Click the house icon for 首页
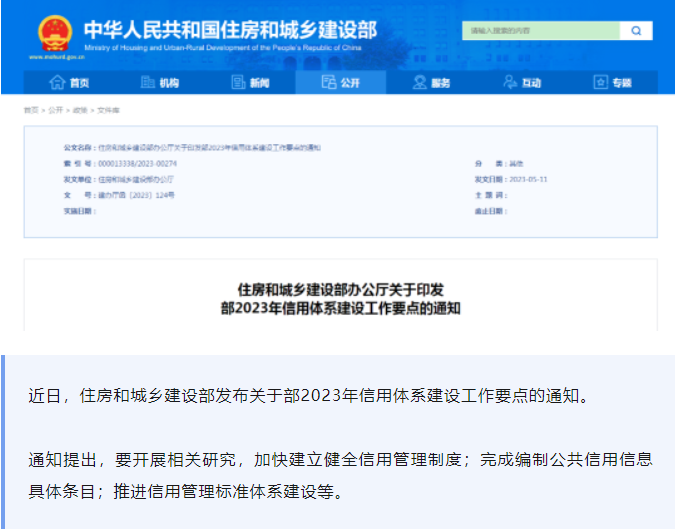Image resolution: width=675 pixels, height=529 pixels. (x=58, y=83)
